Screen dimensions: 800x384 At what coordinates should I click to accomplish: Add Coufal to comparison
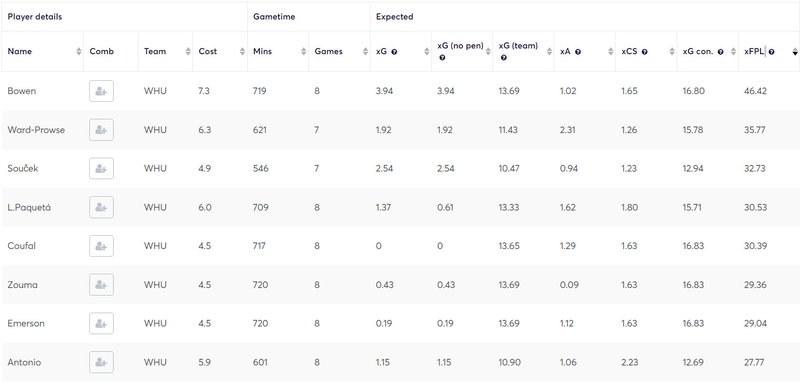101,246
